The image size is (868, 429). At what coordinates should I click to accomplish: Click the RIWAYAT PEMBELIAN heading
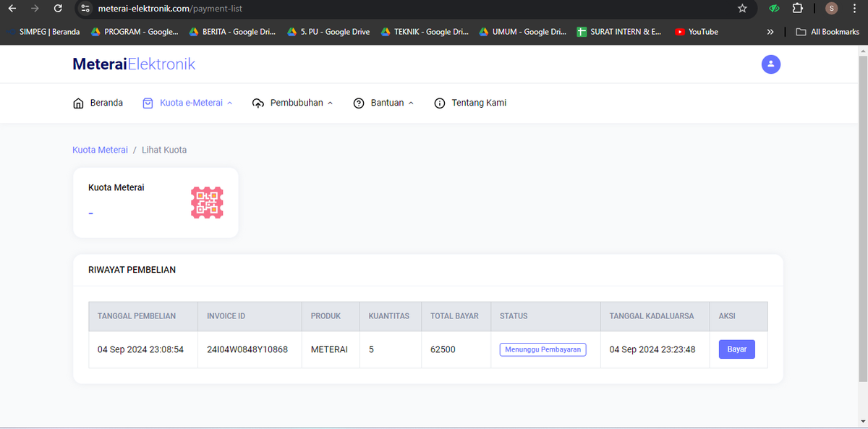click(132, 270)
